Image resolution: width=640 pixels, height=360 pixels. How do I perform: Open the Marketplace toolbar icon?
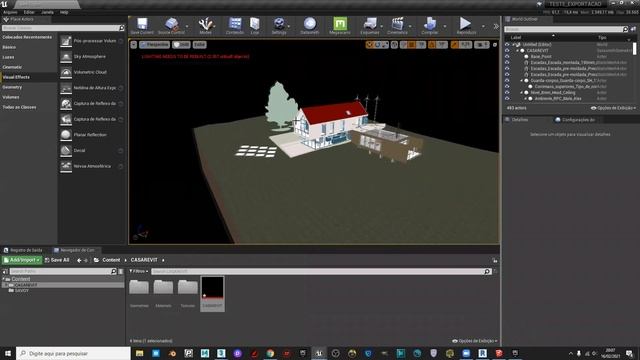point(255,25)
